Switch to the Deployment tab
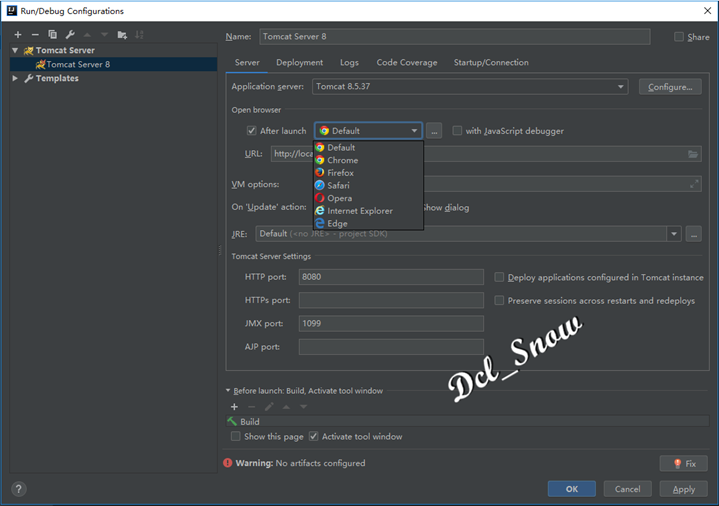The height and width of the screenshot is (506, 719). click(299, 62)
